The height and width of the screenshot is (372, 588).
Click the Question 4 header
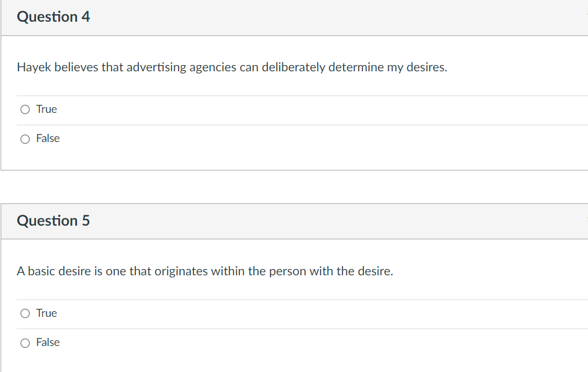tap(53, 17)
